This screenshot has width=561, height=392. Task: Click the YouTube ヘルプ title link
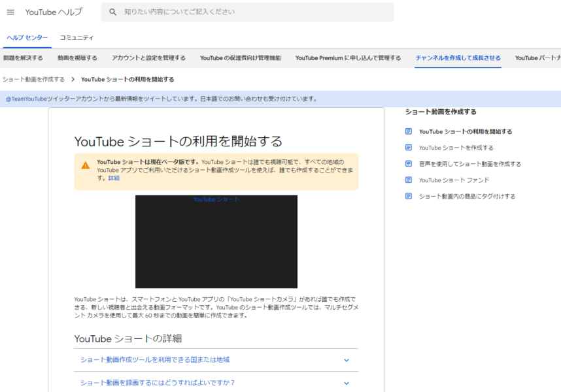[x=54, y=12]
